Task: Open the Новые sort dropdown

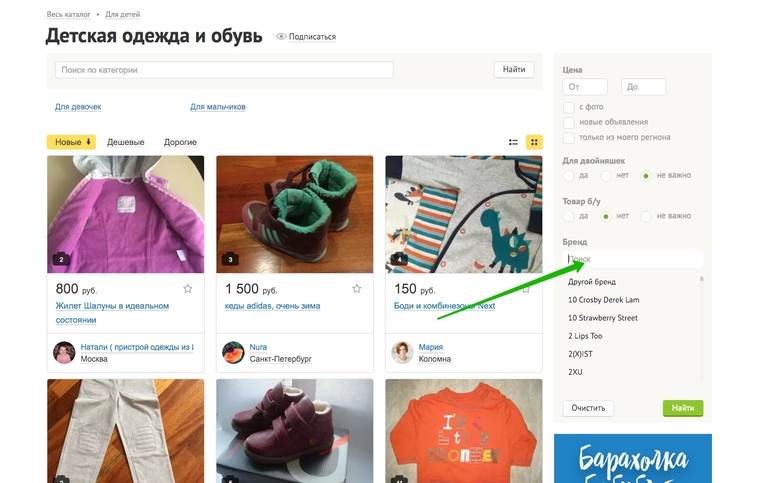Action: [71, 142]
